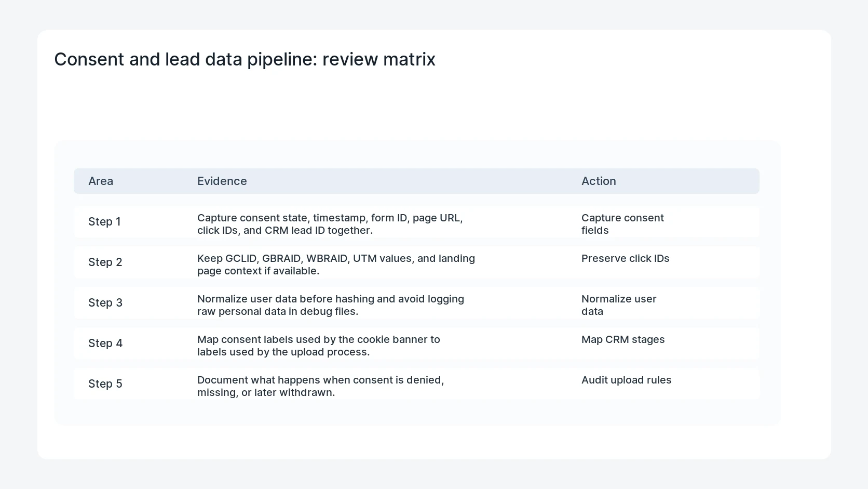Select the 'Capture consent fields' action cell

(x=622, y=224)
